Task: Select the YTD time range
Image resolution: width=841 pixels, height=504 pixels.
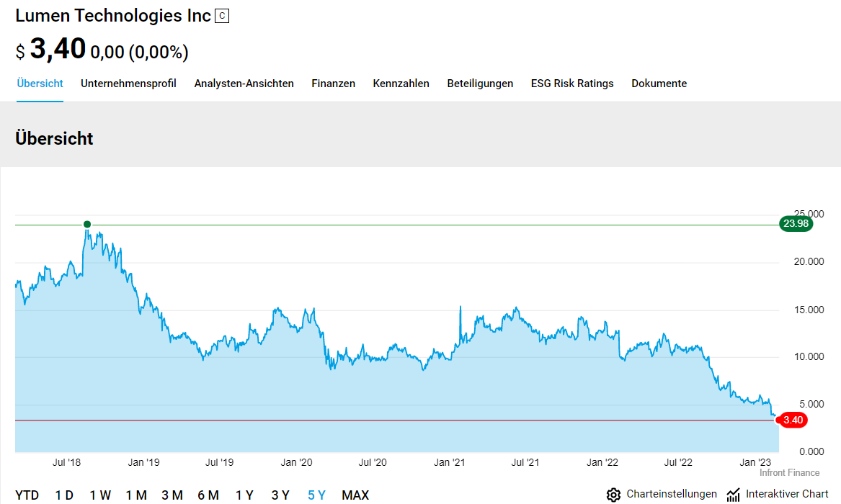Action: point(27,495)
